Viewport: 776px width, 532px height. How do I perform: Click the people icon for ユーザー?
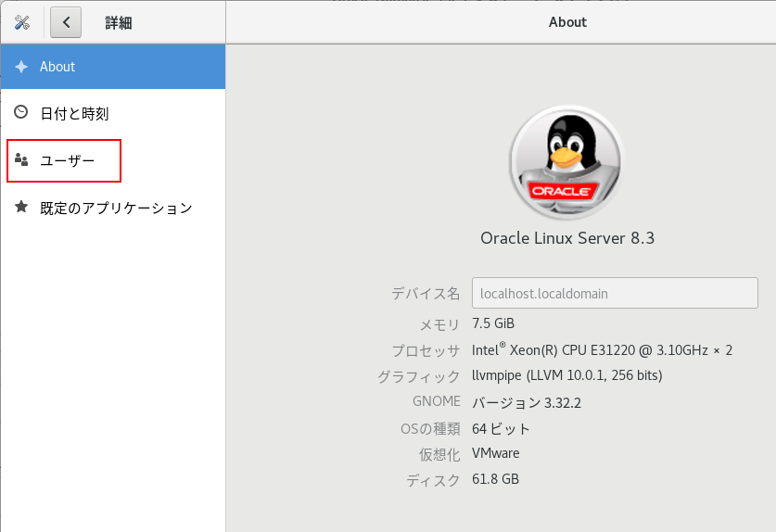pyautogui.click(x=21, y=160)
